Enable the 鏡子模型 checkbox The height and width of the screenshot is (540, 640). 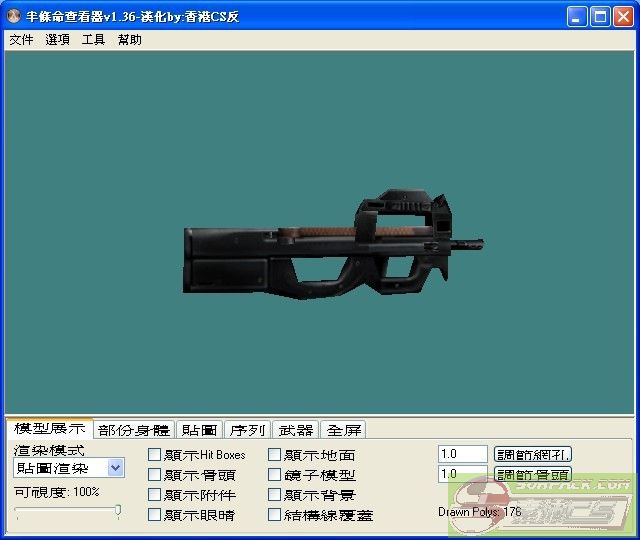(x=274, y=475)
